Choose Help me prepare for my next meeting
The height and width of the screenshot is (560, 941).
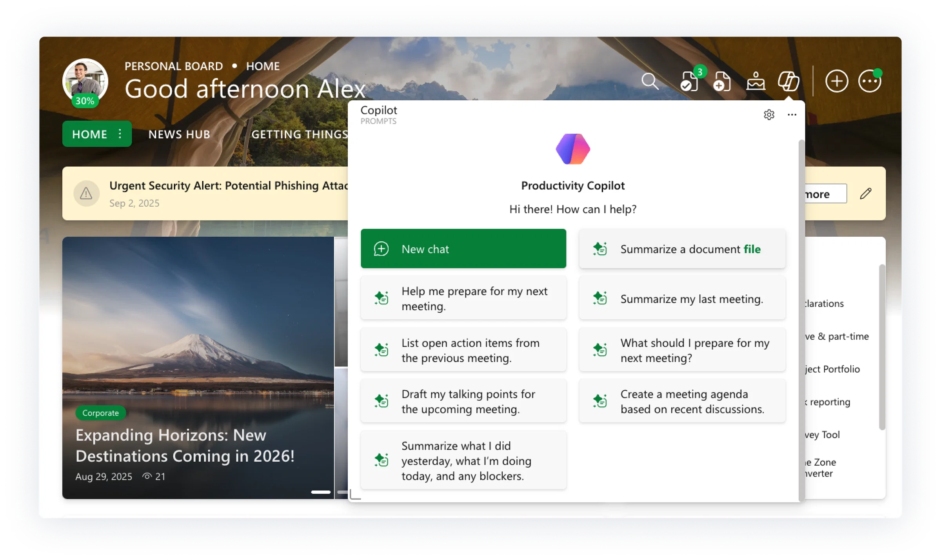click(x=463, y=299)
